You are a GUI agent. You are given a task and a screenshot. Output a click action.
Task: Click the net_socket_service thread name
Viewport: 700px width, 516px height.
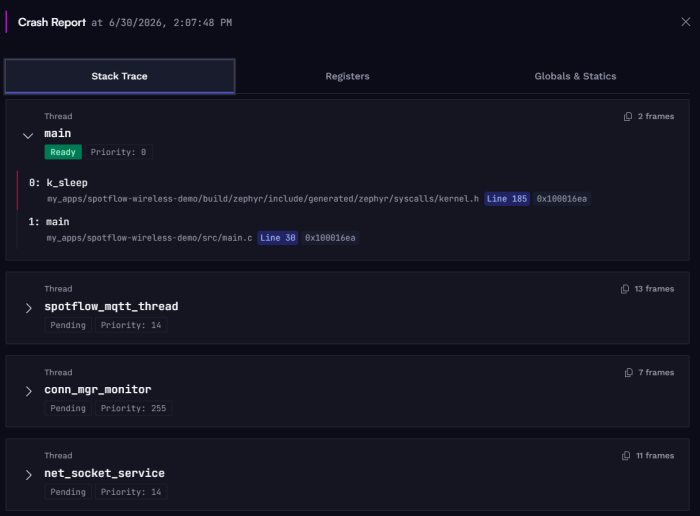point(104,473)
